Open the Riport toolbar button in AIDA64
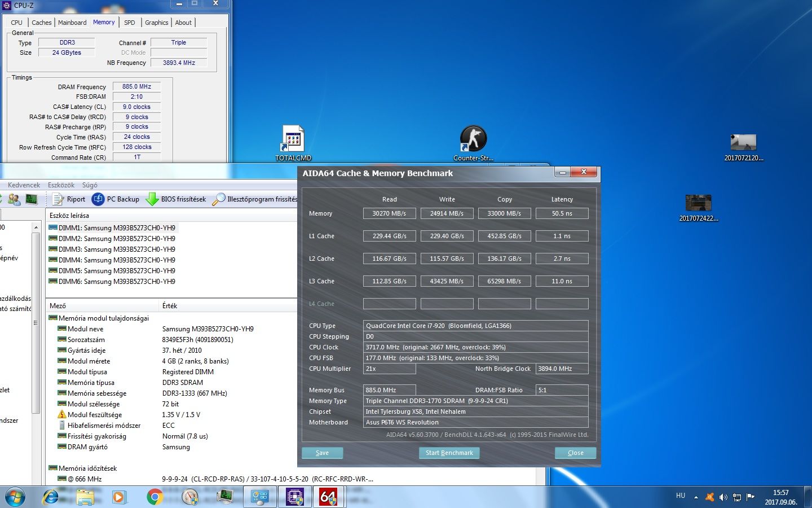The height and width of the screenshot is (508, 812). pyautogui.click(x=68, y=199)
